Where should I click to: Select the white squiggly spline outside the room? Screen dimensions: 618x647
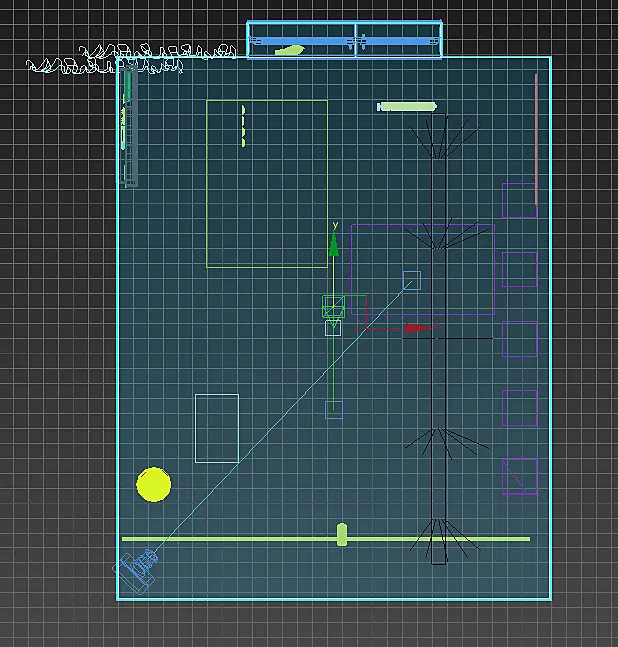click(x=132, y=60)
